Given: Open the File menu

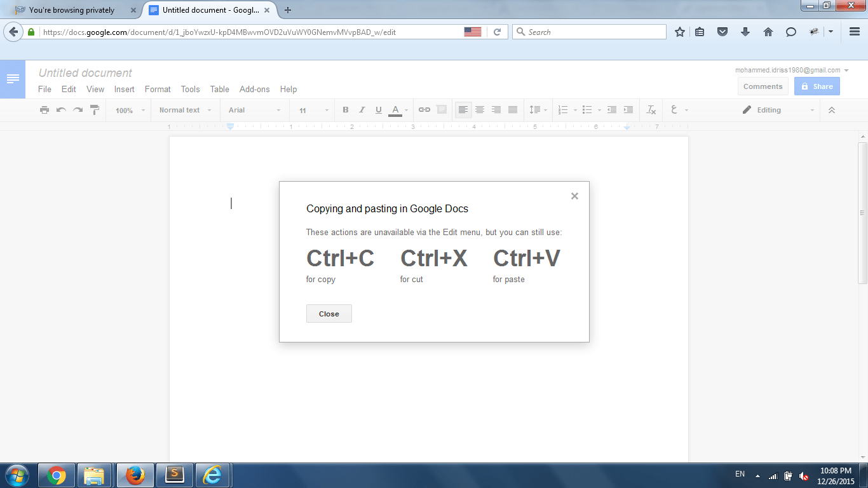Looking at the screenshot, I should [x=44, y=89].
